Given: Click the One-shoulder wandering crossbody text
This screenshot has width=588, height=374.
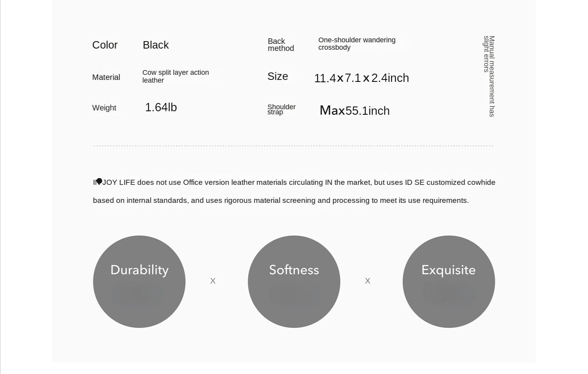Looking at the screenshot, I should (356, 43).
